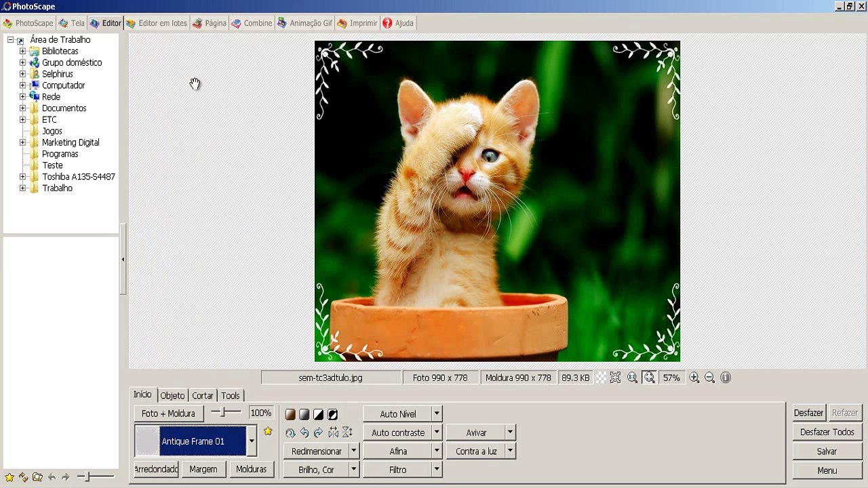Click the Arredondado button
Screen dimensions: 868x488
click(157, 469)
